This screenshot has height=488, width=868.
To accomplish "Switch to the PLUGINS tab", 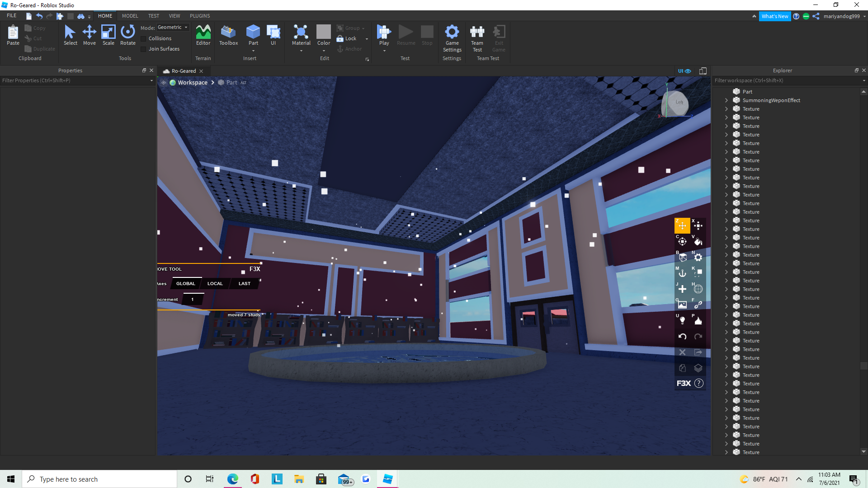I will click(x=200, y=16).
